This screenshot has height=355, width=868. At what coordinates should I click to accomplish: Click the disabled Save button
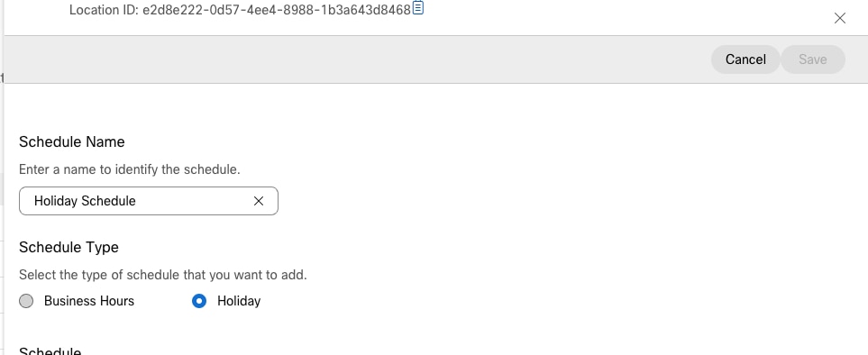tap(813, 59)
